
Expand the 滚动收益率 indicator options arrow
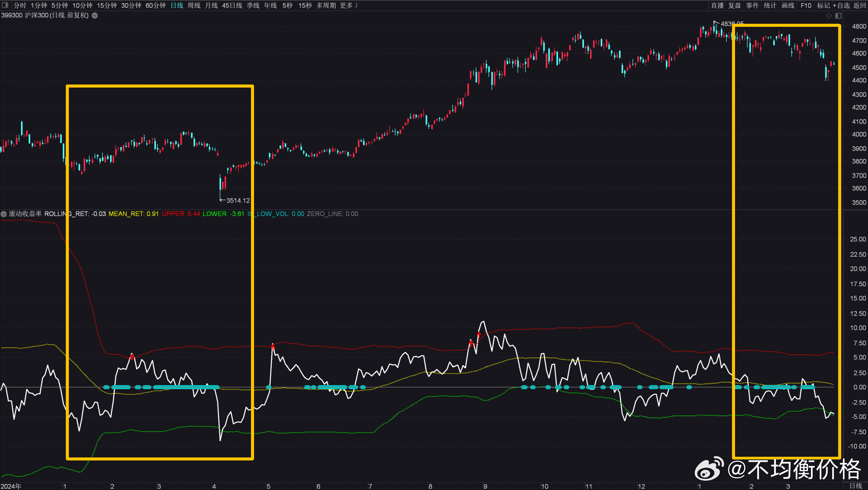tap(4, 214)
